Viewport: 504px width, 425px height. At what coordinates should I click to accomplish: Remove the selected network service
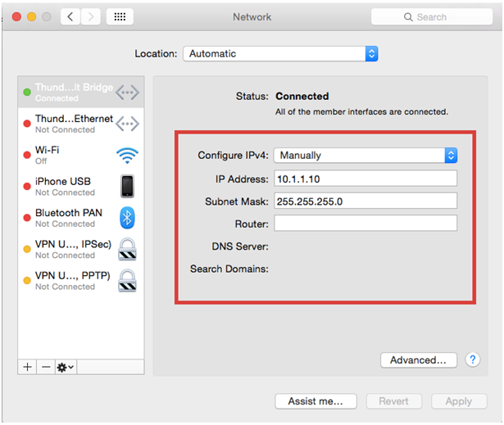pyautogui.click(x=46, y=367)
